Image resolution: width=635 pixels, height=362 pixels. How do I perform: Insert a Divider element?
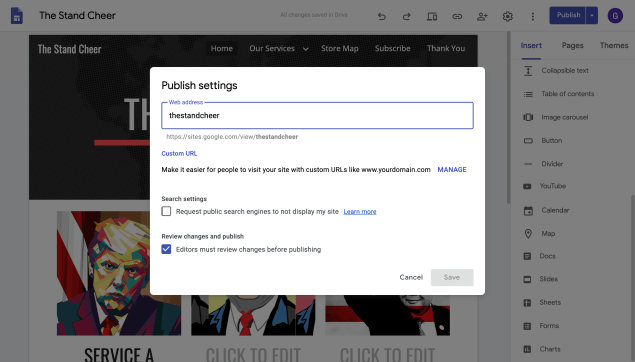[x=552, y=164]
